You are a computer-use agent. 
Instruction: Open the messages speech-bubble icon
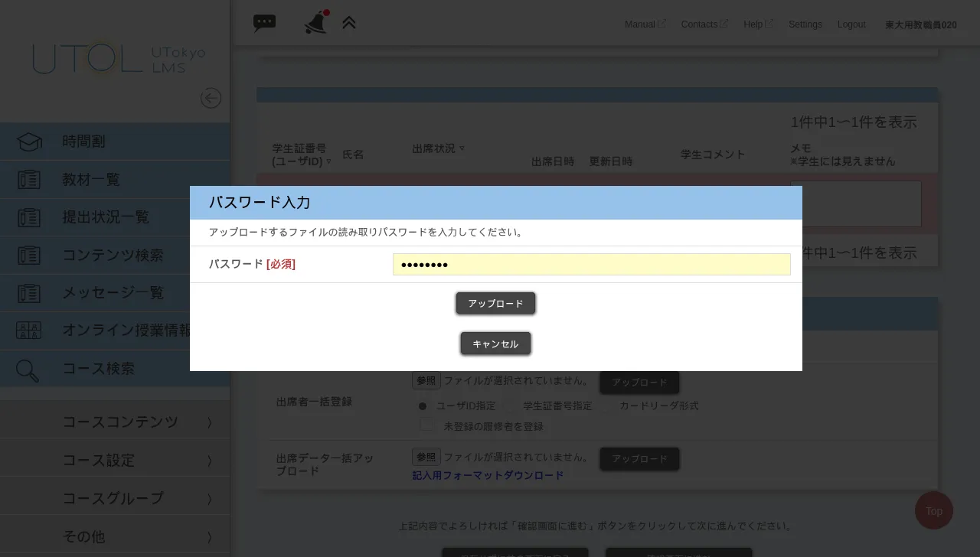(x=264, y=22)
